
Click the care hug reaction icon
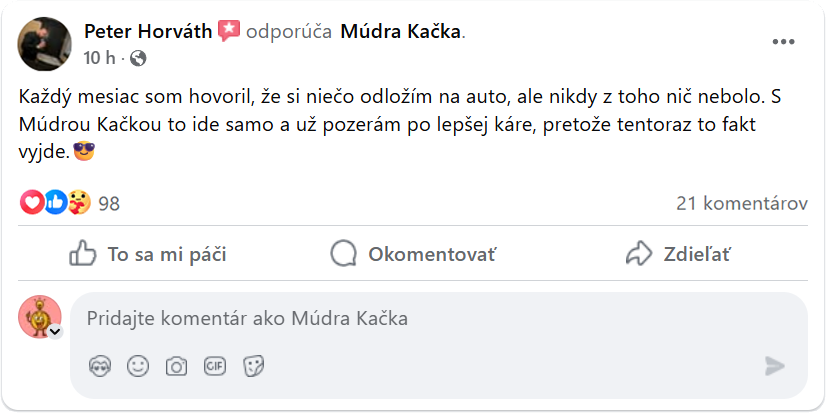tap(79, 203)
